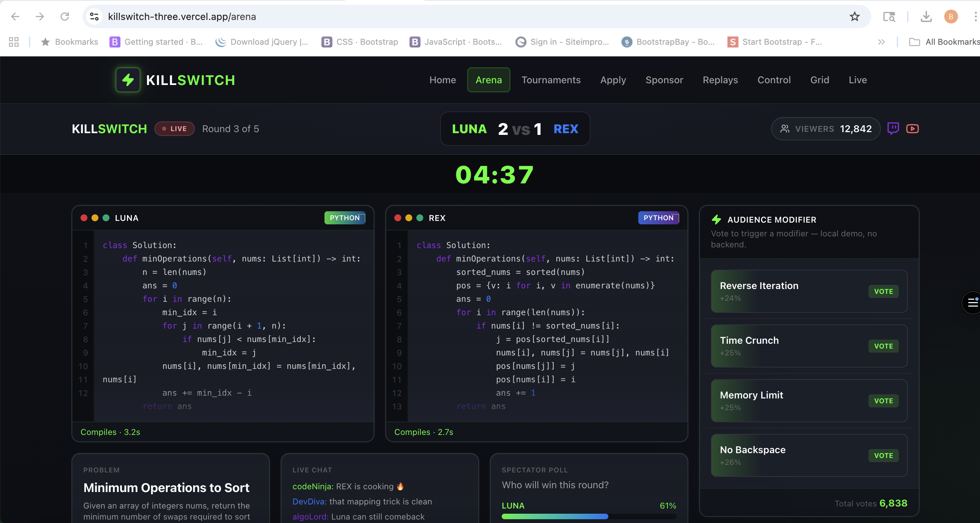Click the yellow dot in REX editor
This screenshot has height=523, width=980.
[408, 217]
